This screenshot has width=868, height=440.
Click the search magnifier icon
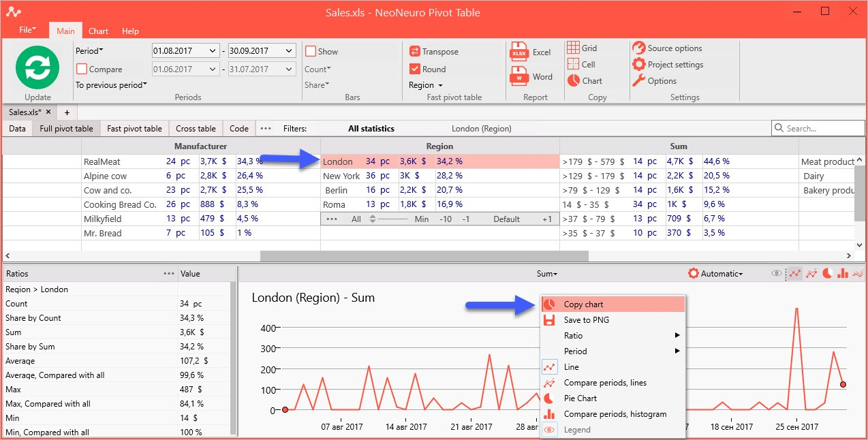coord(779,128)
